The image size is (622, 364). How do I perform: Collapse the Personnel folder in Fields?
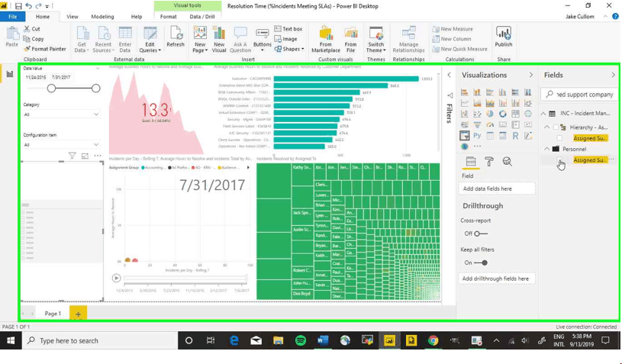coord(547,149)
